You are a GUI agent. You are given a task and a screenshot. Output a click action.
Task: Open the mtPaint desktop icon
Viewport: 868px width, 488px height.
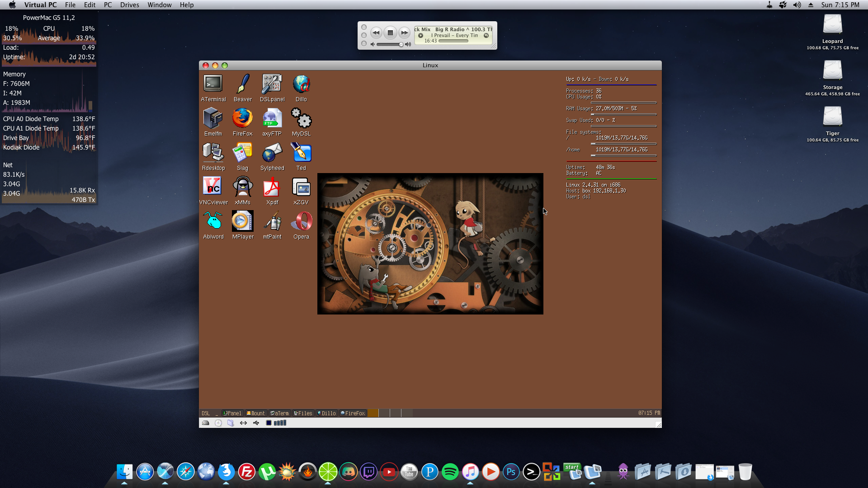point(272,221)
